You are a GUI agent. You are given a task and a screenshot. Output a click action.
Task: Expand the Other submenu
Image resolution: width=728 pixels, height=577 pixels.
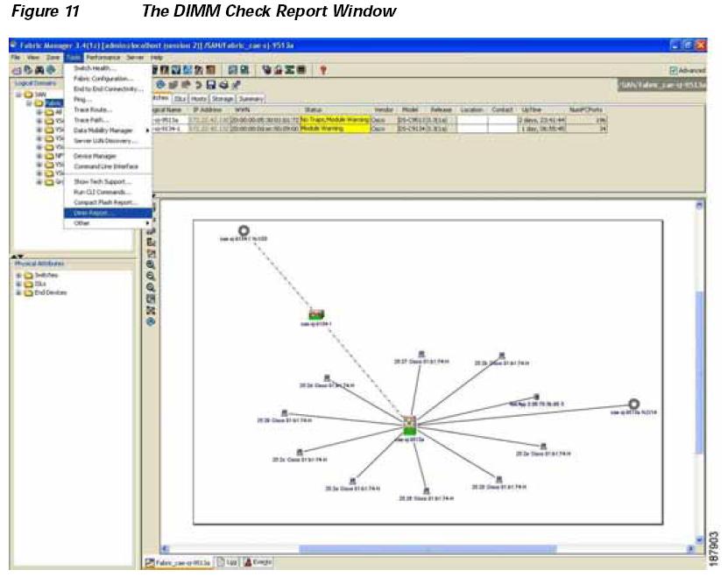coord(108,223)
